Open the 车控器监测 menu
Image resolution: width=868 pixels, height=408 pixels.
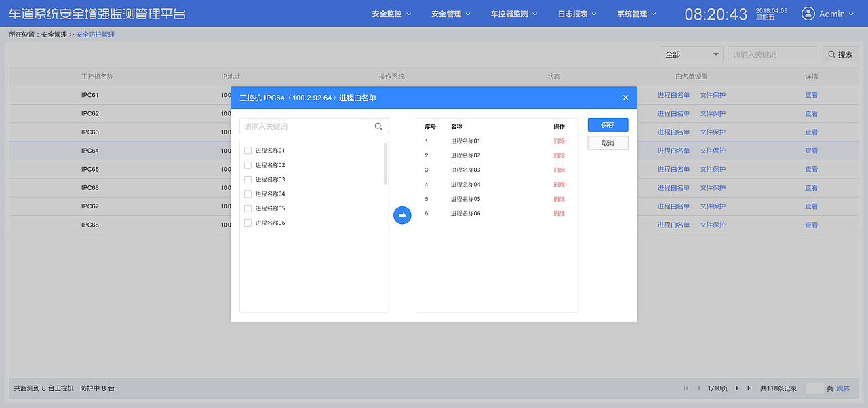[514, 14]
